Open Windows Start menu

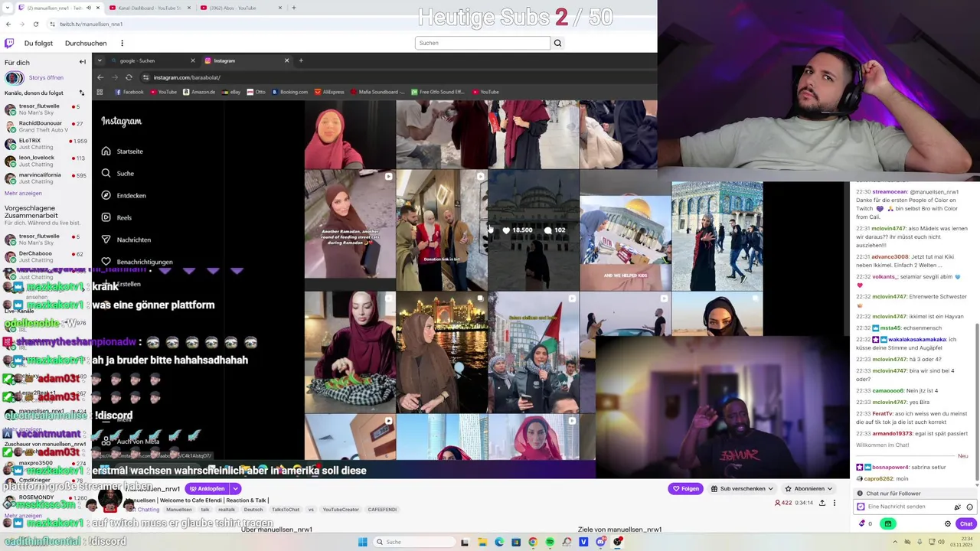362,542
